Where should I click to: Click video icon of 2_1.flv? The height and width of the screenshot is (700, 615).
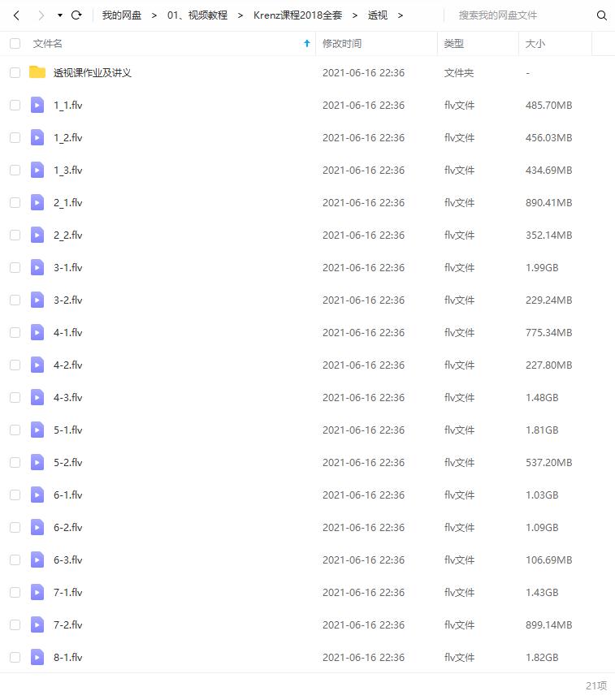click(37, 202)
